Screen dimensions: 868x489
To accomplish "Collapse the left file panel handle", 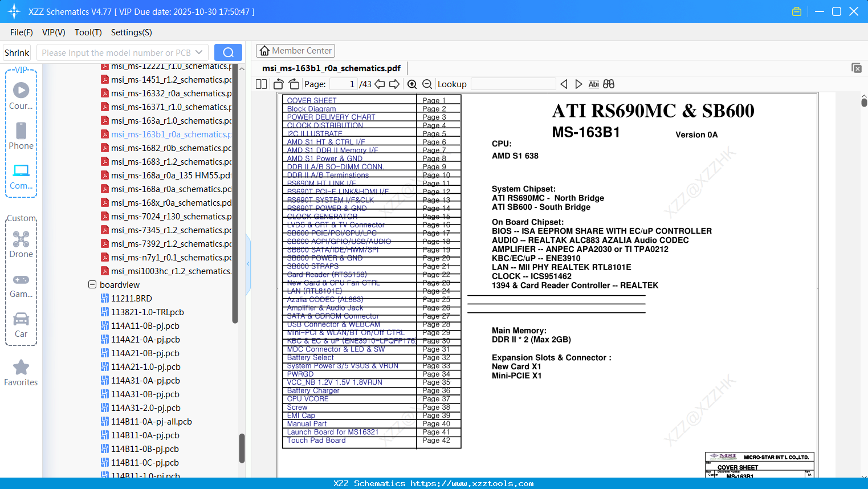I will pyautogui.click(x=248, y=264).
